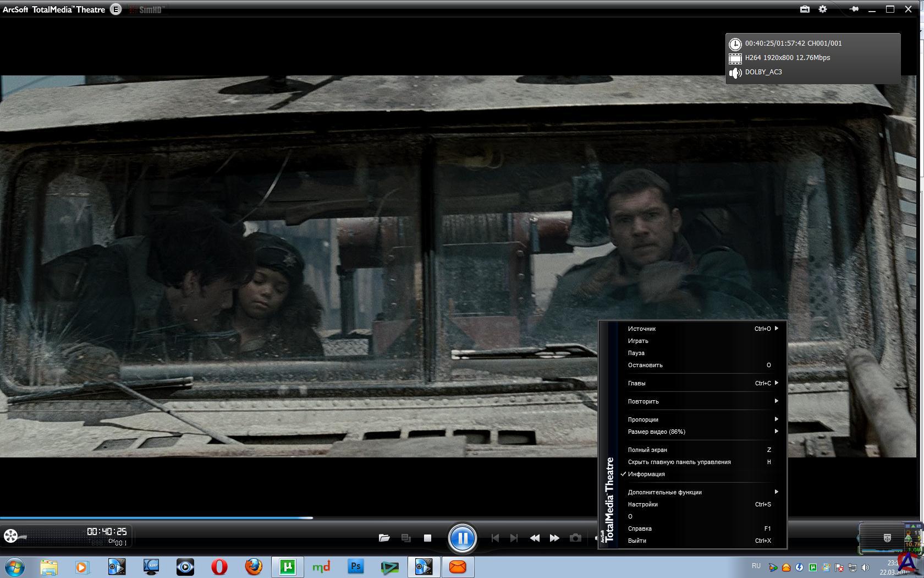This screenshot has height=578, width=924.
Task: Take a snapshot with the camera icon
Action: coord(575,538)
